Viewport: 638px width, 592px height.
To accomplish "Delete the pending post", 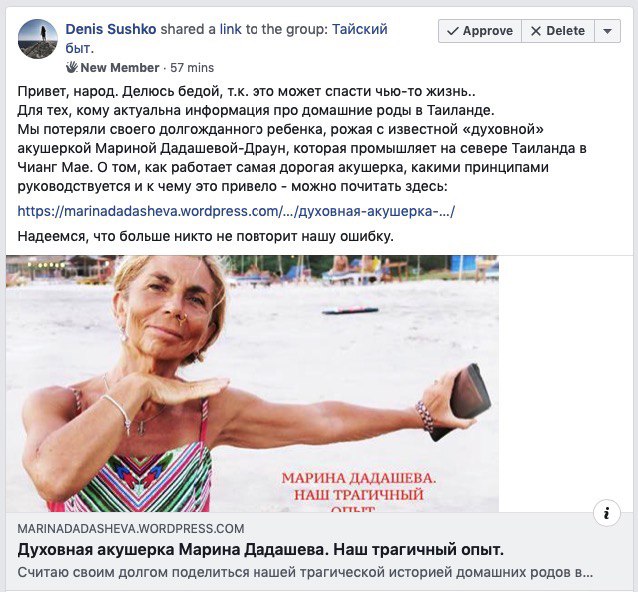I will (558, 31).
